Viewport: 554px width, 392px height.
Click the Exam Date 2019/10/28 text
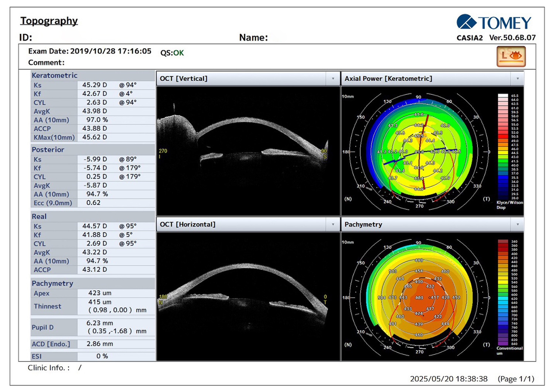coord(90,51)
